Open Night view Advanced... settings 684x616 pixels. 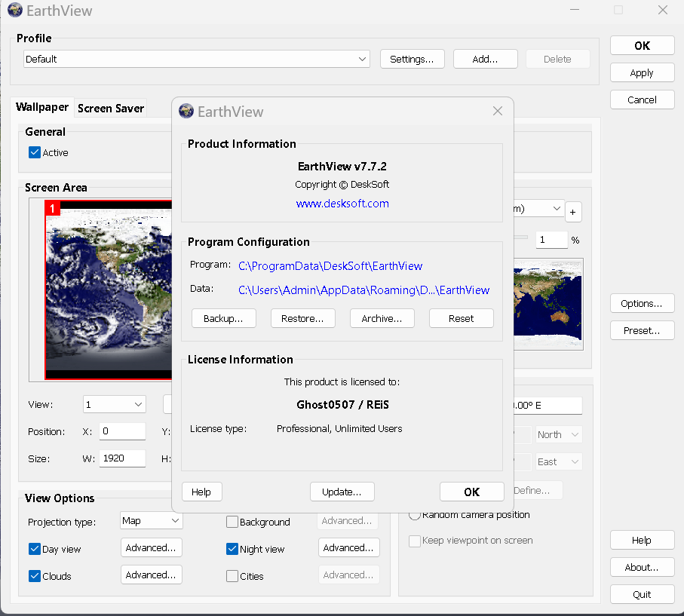tap(348, 548)
